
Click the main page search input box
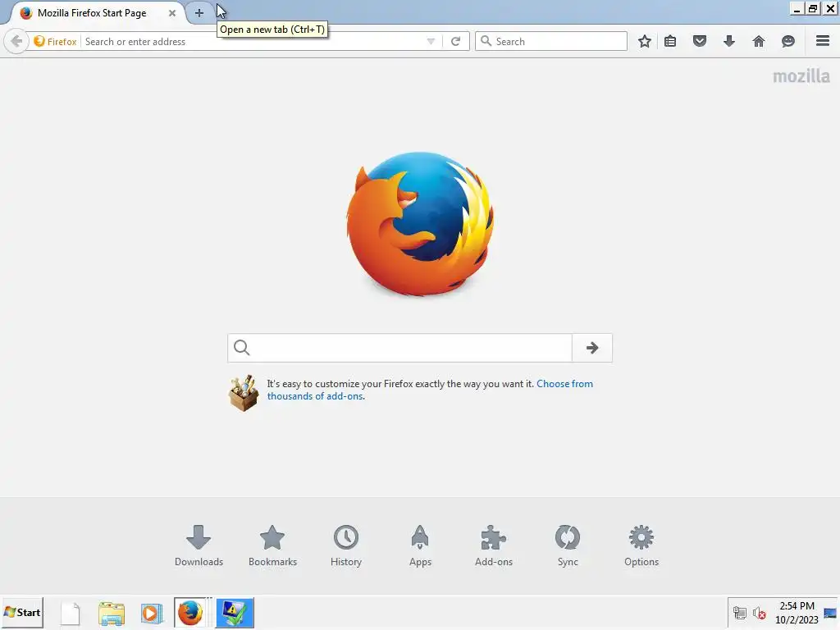(x=400, y=348)
